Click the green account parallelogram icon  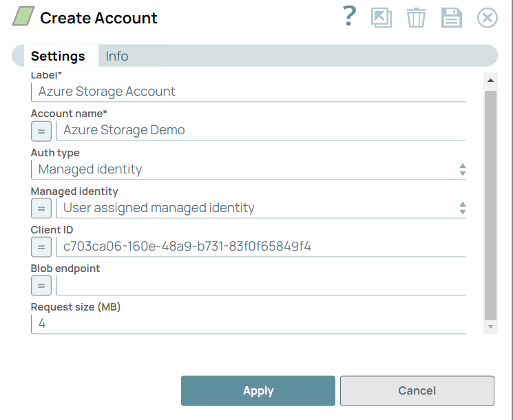[23, 17]
